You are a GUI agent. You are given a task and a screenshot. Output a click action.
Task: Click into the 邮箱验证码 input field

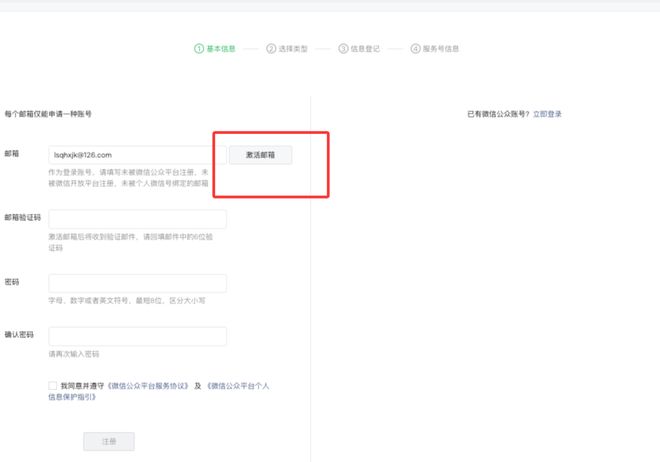[x=137, y=219]
